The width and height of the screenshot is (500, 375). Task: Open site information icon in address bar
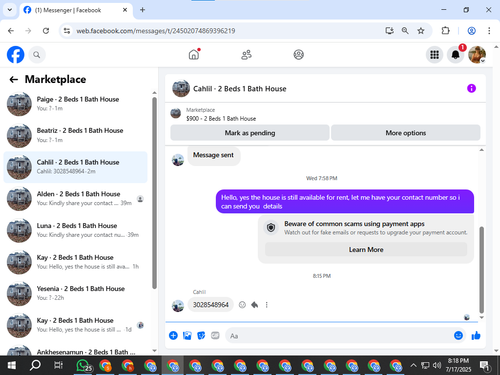[67, 31]
